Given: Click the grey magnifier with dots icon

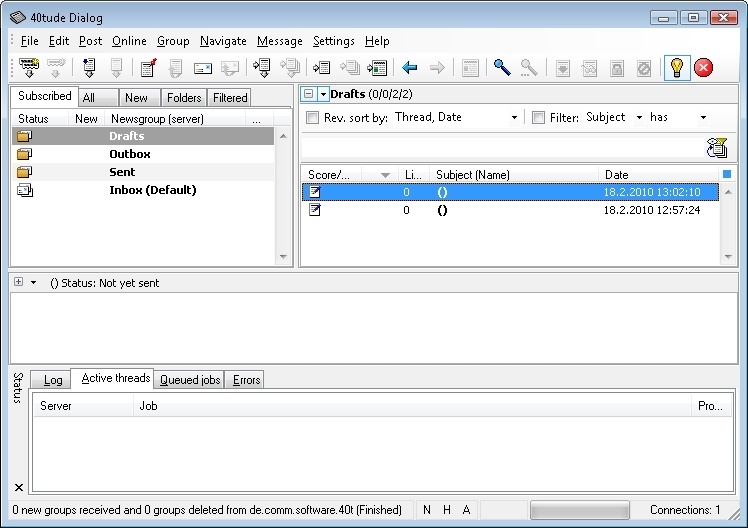Looking at the screenshot, I should [529, 68].
